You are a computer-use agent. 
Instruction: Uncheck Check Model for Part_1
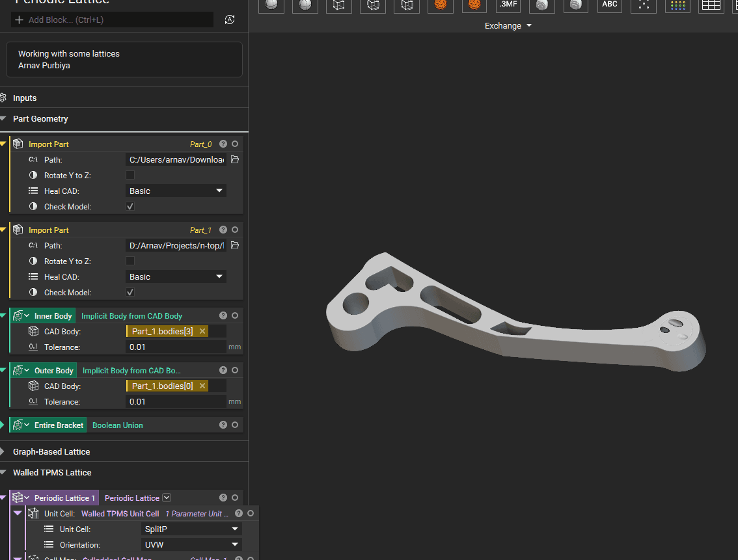130,292
